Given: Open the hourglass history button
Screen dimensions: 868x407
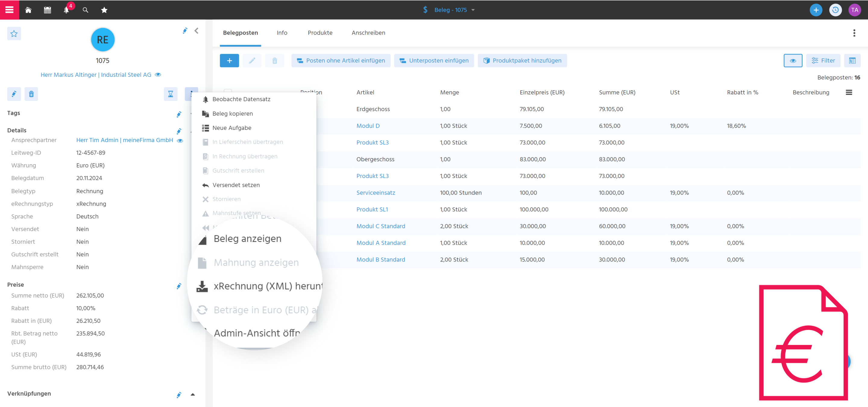Looking at the screenshot, I should pos(171,94).
